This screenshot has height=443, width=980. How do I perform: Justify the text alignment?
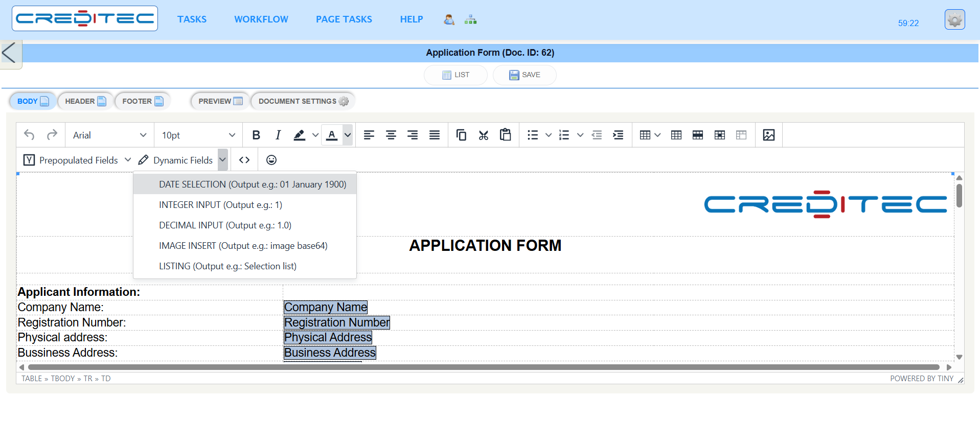435,135
